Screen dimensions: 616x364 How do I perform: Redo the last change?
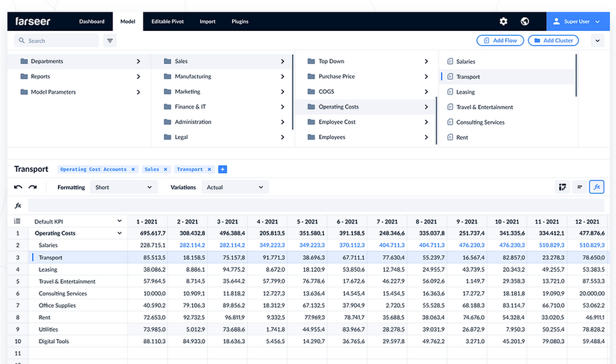click(33, 187)
